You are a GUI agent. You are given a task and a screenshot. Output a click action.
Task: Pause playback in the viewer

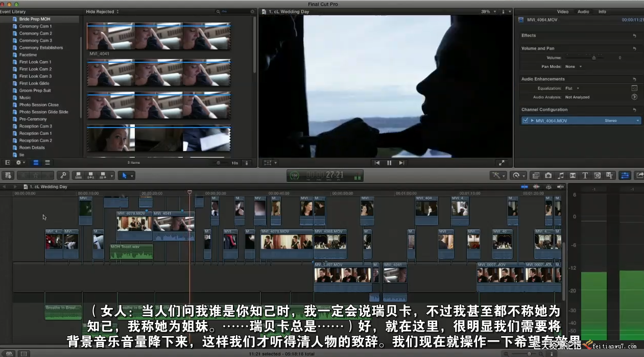click(389, 163)
